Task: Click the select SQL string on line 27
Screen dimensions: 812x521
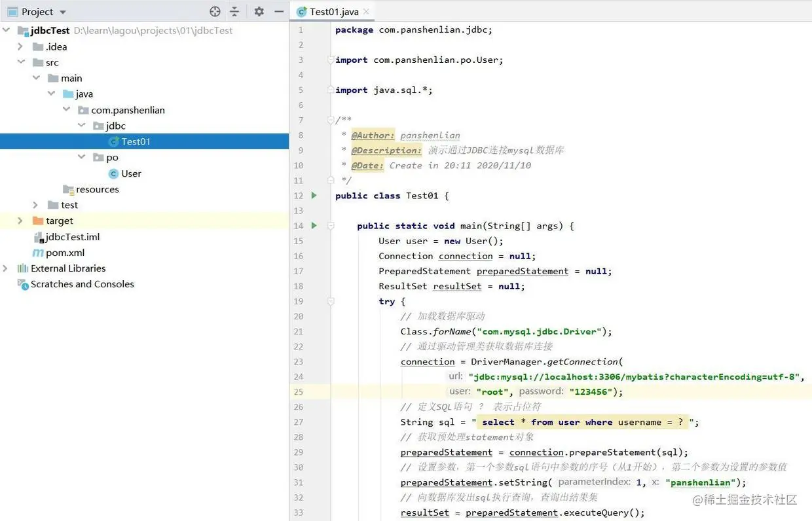Action: (582, 422)
